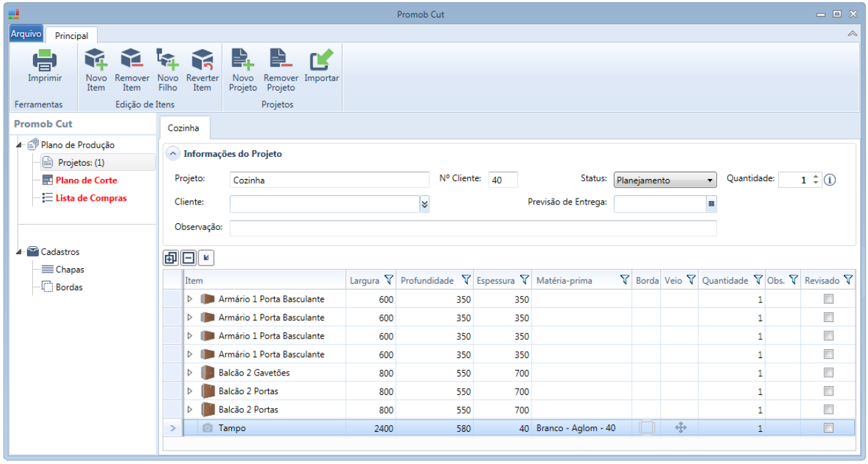Open Bordas under Cadastros
This screenshot has width=868, height=464.
[70, 287]
